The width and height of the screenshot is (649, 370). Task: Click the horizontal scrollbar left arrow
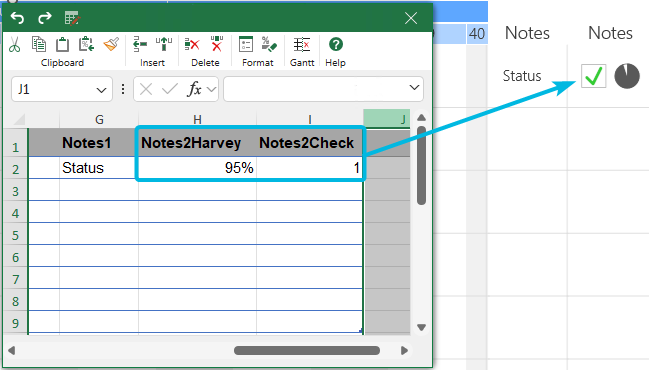point(12,351)
